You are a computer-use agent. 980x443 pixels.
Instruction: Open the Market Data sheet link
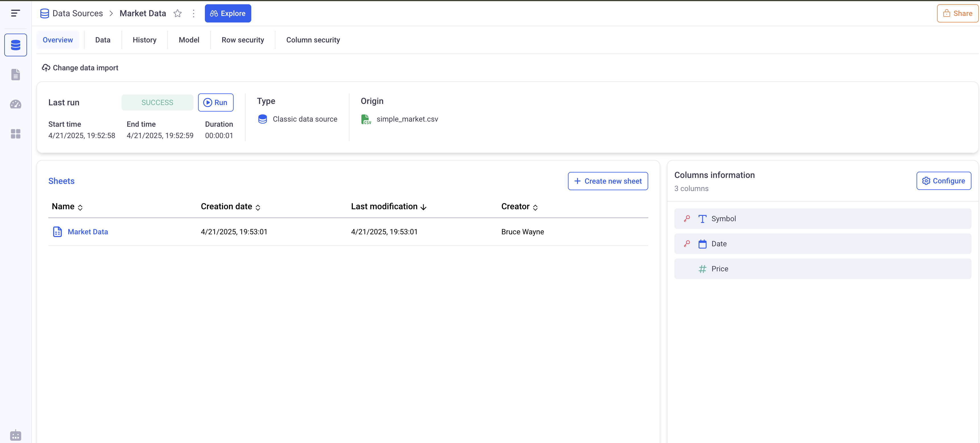pyautogui.click(x=88, y=232)
